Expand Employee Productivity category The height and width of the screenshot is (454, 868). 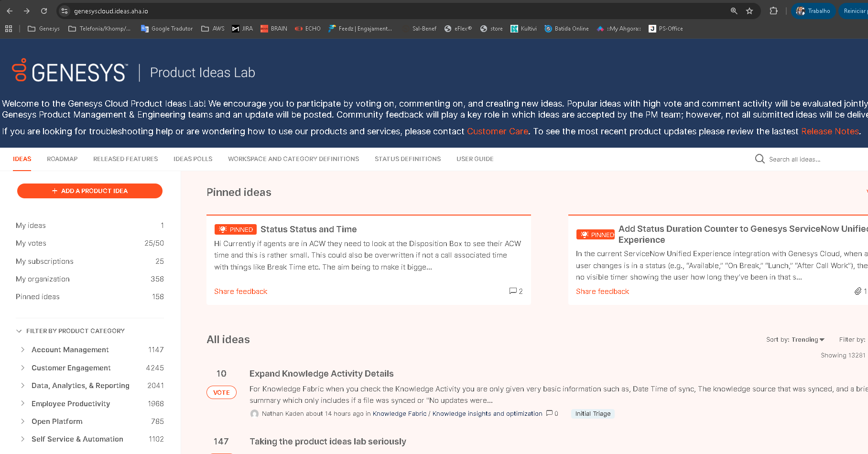click(x=22, y=403)
